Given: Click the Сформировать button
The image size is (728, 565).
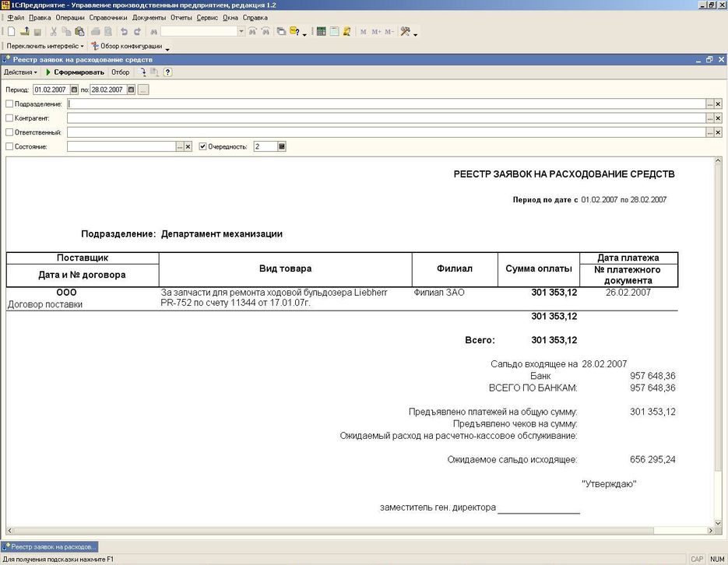Looking at the screenshot, I should click(x=75, y=72).
